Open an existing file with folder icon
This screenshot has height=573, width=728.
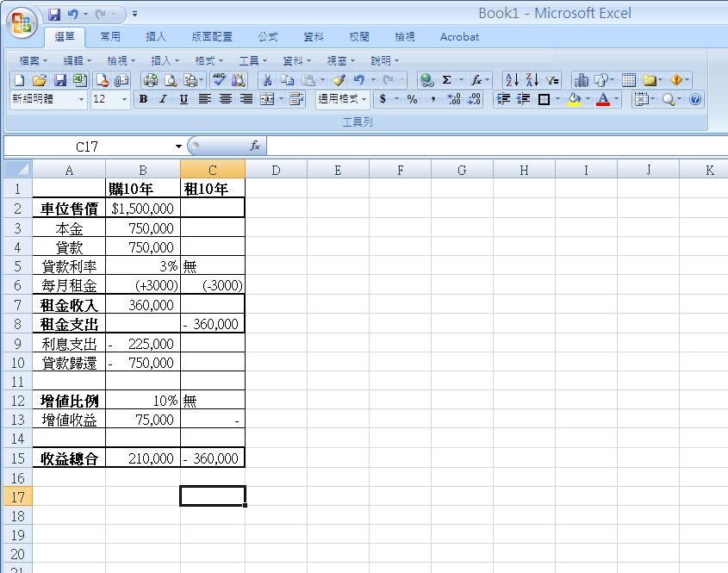[40, 80]
